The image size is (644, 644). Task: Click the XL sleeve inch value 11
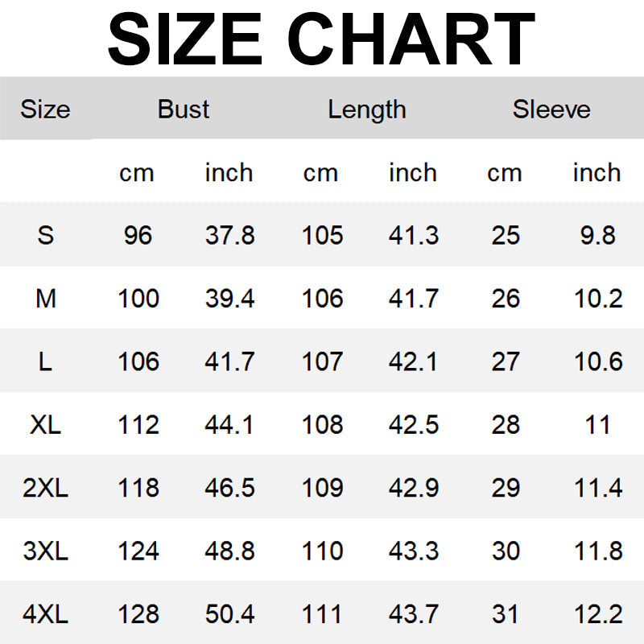(x=597, y=425)
